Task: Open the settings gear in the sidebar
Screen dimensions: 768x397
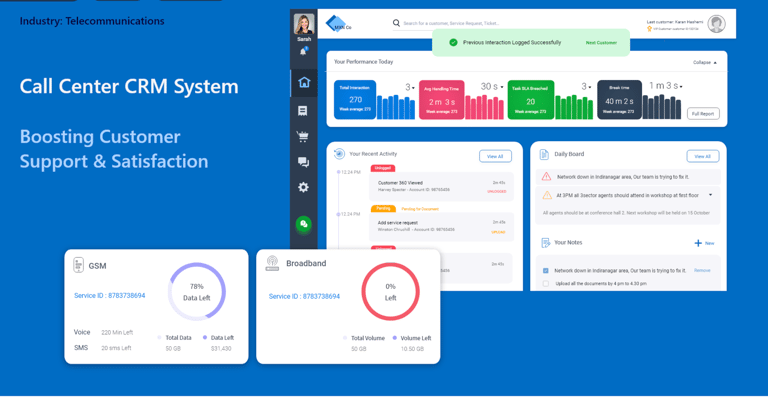Action: point(304,187)
